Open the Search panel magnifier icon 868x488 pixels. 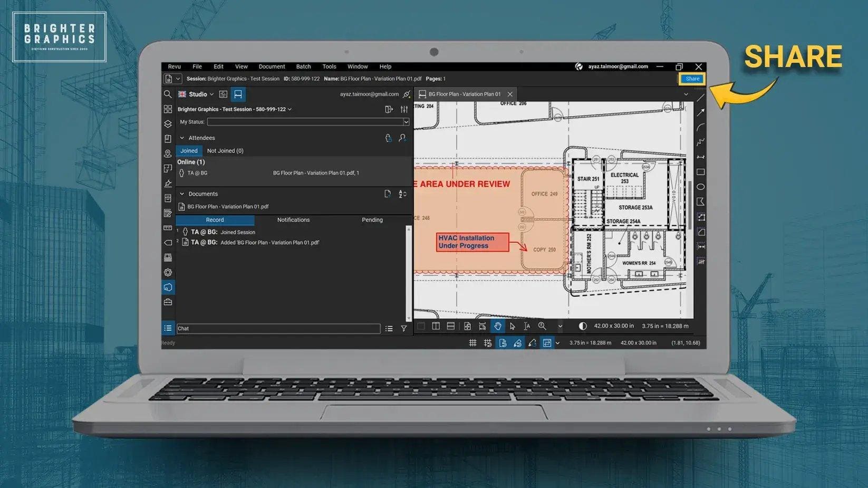coord(168,94)
